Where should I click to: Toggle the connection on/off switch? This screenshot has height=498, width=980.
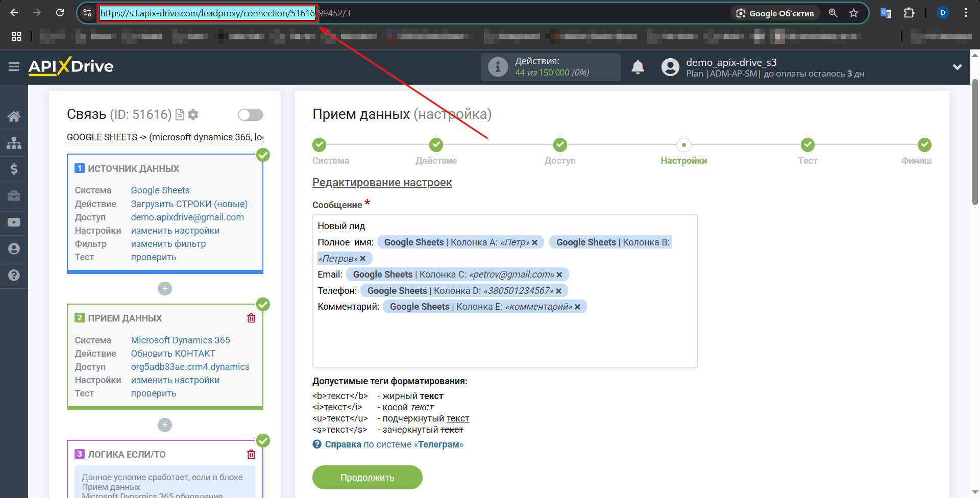(x=251, y=115)
